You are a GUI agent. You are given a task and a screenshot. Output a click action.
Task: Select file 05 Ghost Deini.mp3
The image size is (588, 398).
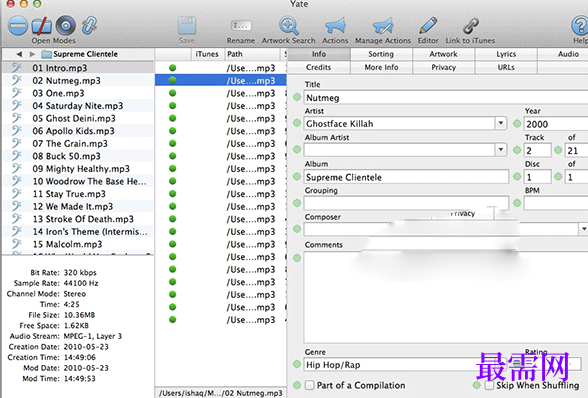[78, 118]
